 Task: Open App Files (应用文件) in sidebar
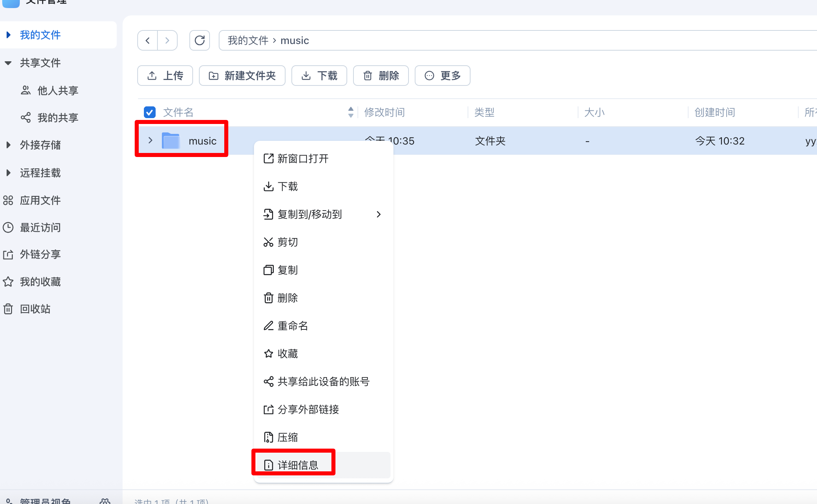pyautogui.click(x=40, y=200)
